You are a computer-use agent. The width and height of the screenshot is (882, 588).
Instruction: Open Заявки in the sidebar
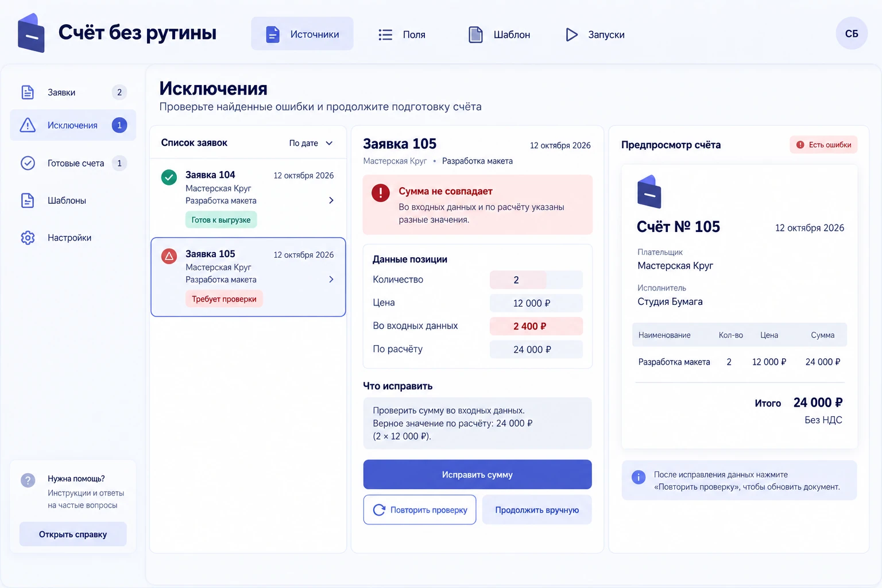[73, 92]
